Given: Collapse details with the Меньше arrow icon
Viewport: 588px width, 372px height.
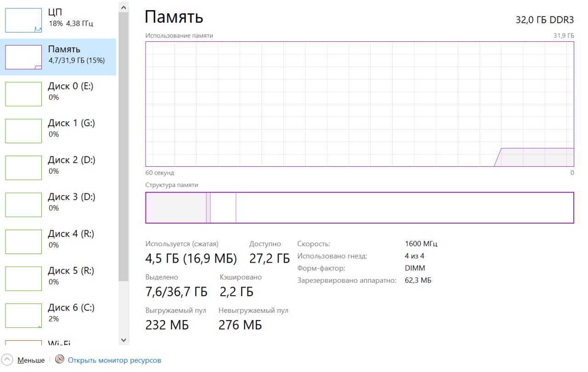Looking at the screenshot, I should pyautogui.click(x=8, y=360).
